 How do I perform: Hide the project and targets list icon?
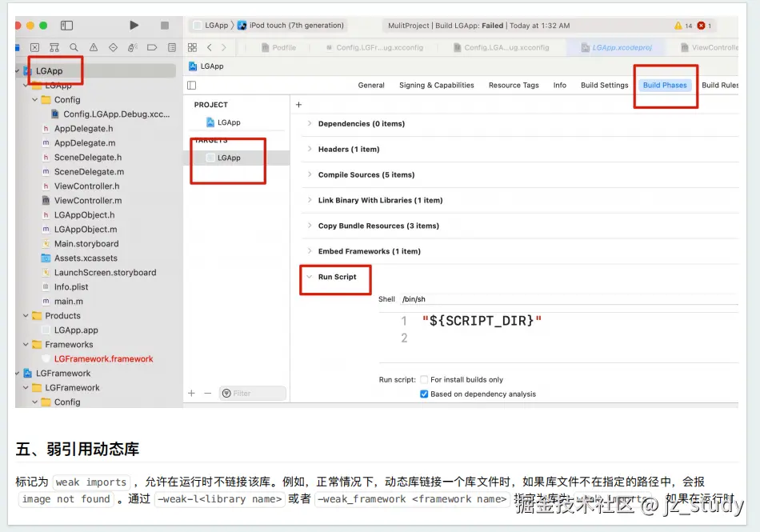point(192,86)
